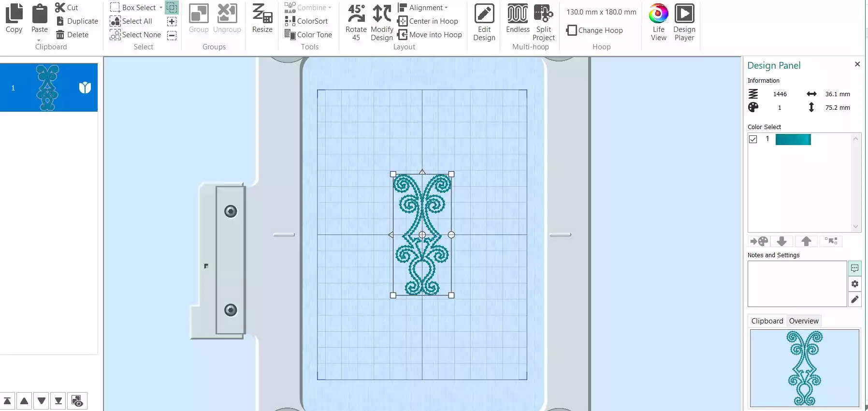The width and height of the screenshot is (868, 411).
Task: Launch the Design Player
Action: point(684,22)
